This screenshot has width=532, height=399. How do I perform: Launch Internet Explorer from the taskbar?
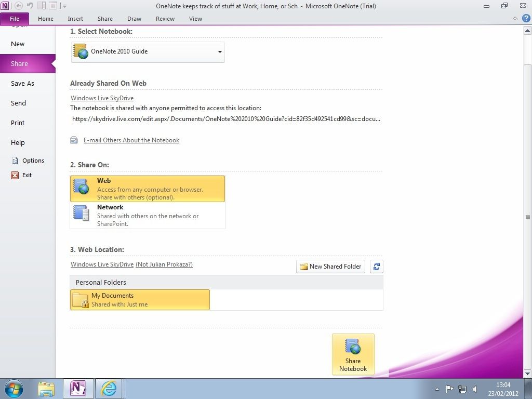click(109, 389)
